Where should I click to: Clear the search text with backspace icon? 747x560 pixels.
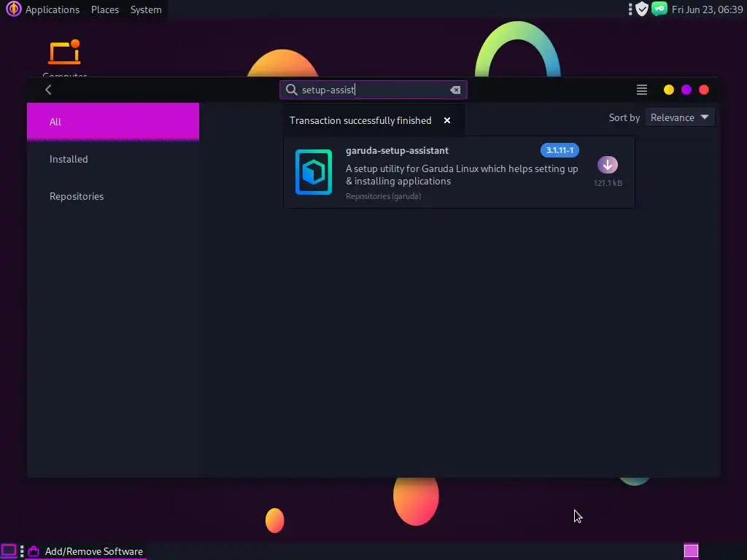point(455,90)
